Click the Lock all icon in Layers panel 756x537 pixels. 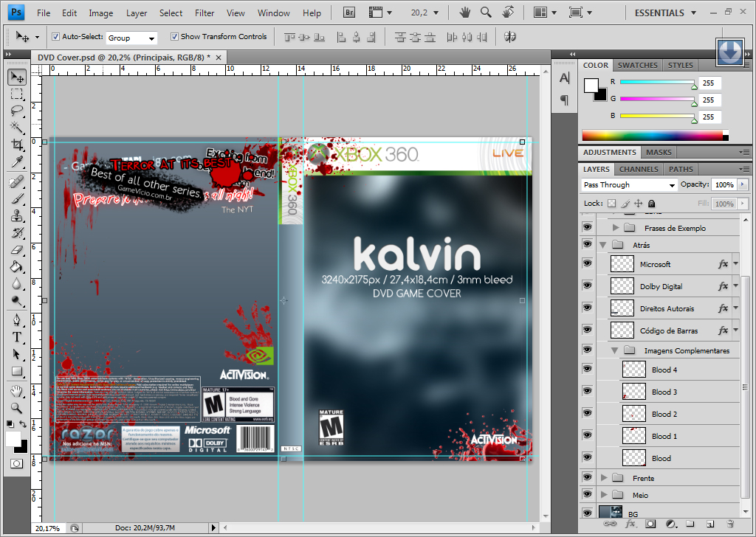(x=651, y=204)
